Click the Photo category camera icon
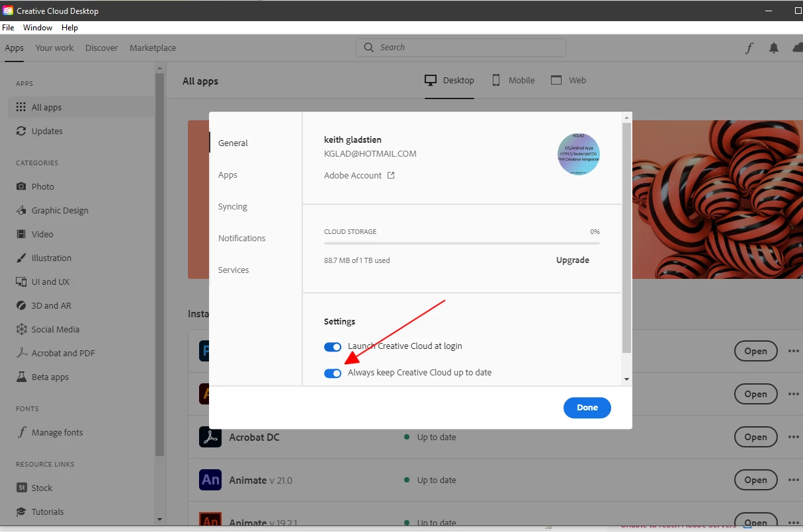 point(21,186)
